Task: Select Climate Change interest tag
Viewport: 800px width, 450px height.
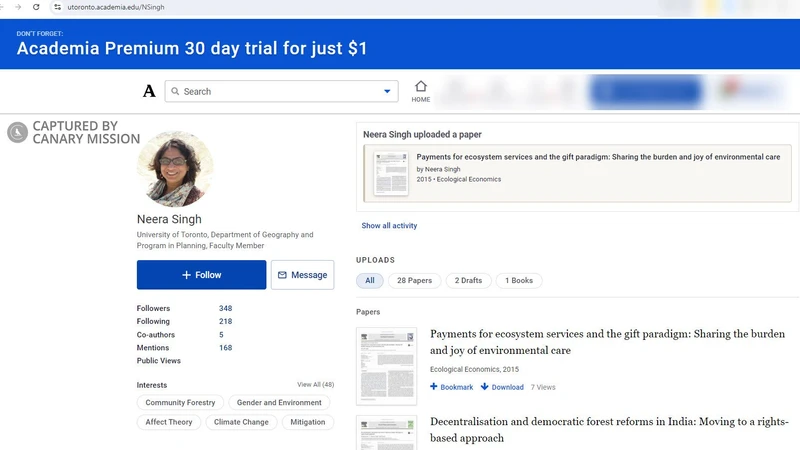Action: [x=241, y=422]
